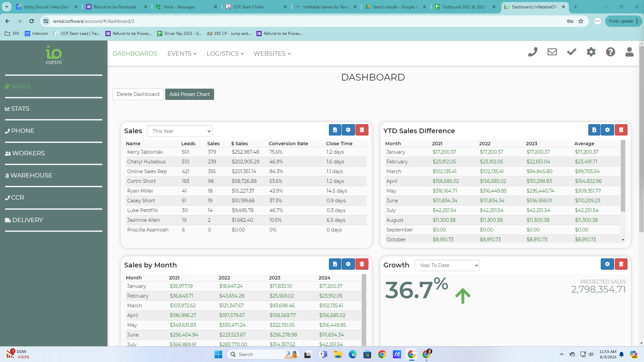Click the Add Preset Chart button
This screenshot has width=644, height=362.
tap(189, 94)
